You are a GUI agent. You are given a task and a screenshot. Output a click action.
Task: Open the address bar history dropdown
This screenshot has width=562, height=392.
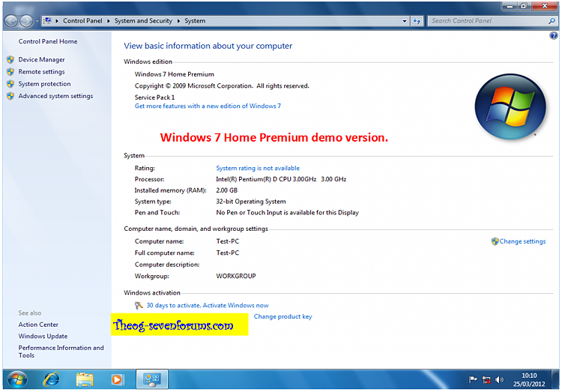tap(405, 21)
